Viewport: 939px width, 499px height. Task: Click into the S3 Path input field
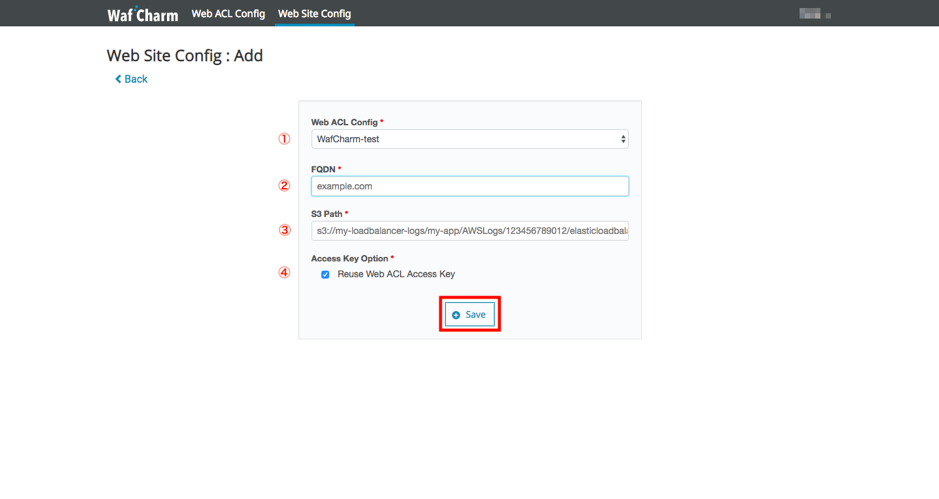(469, 231)
